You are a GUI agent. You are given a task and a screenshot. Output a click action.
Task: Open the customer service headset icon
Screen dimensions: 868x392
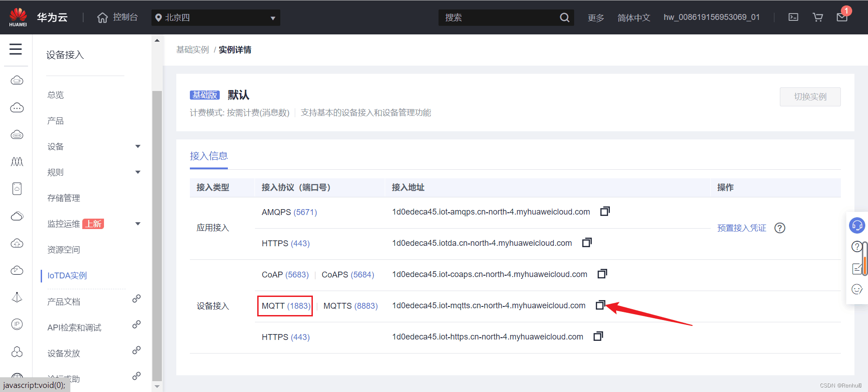857,225
